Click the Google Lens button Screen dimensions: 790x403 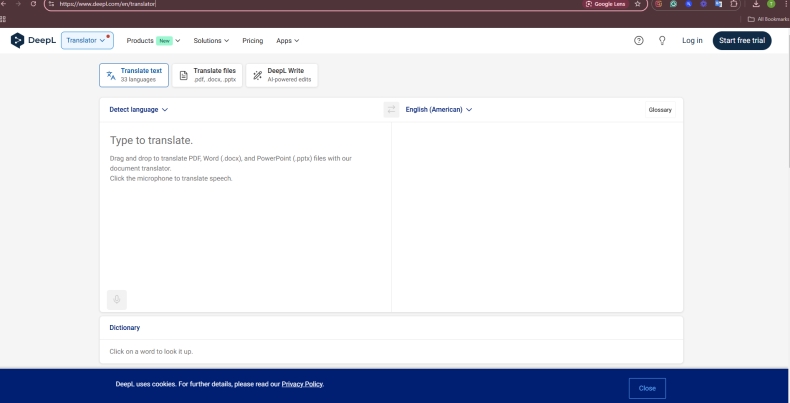pos(605,5)
